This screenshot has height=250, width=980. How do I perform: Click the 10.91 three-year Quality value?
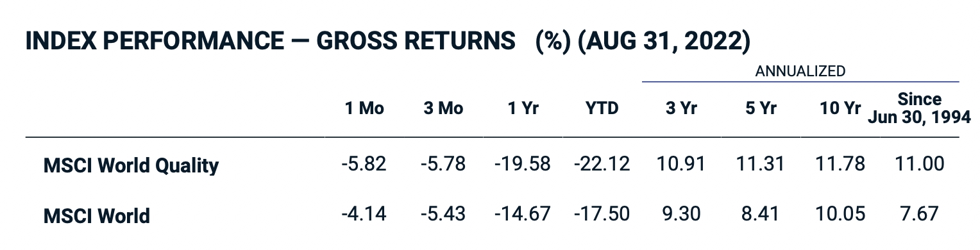[681, 163]
